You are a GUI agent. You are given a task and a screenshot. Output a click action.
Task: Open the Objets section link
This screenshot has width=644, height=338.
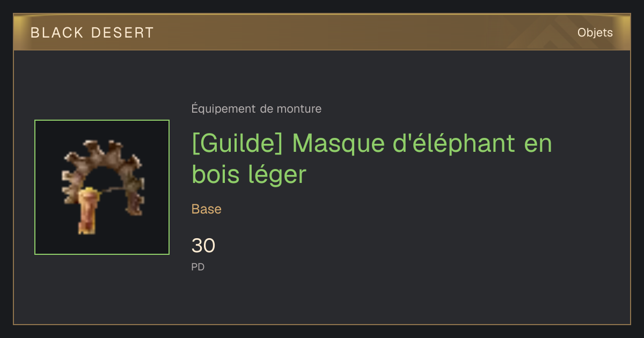point(595,33)
